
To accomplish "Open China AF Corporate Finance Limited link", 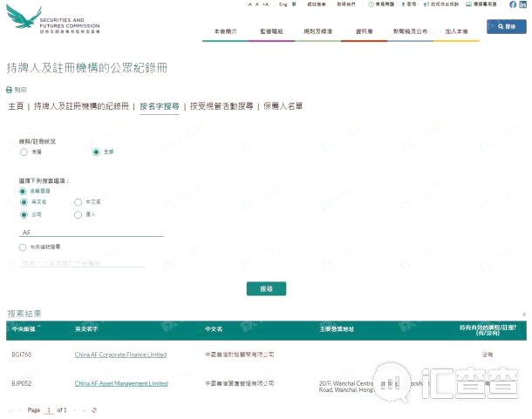I will pos(120,355).
